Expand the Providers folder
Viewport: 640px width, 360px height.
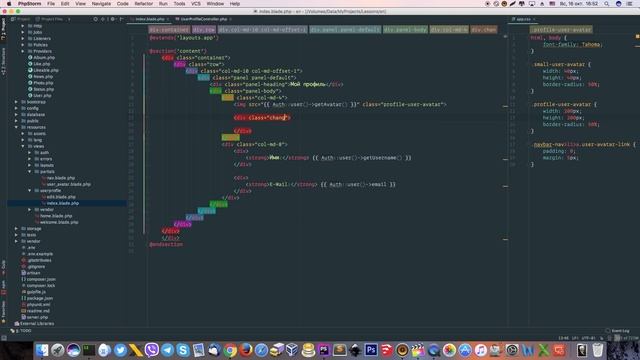[x=23, y=51]
